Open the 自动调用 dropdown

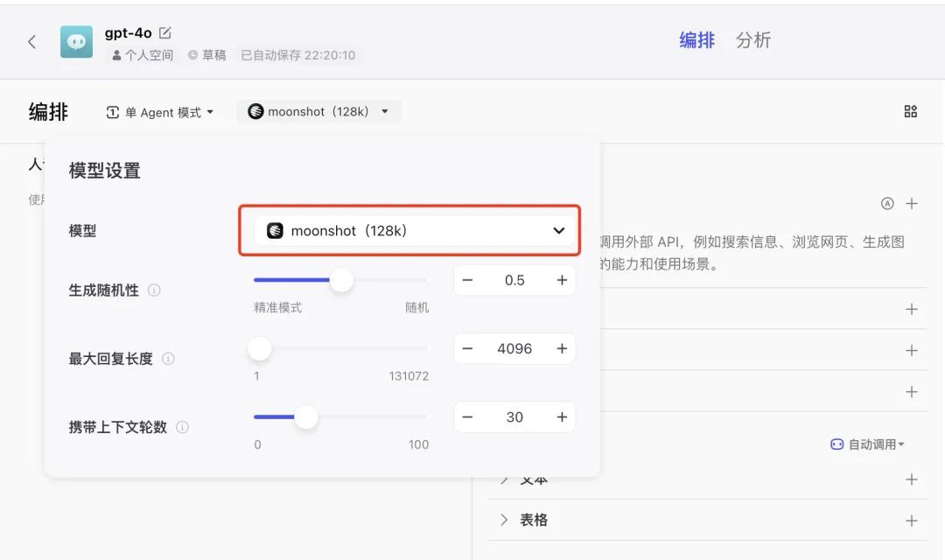(x=868, y=444)
